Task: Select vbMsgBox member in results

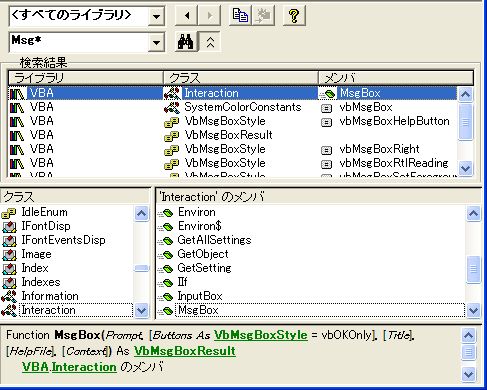Action: point(366,107)
